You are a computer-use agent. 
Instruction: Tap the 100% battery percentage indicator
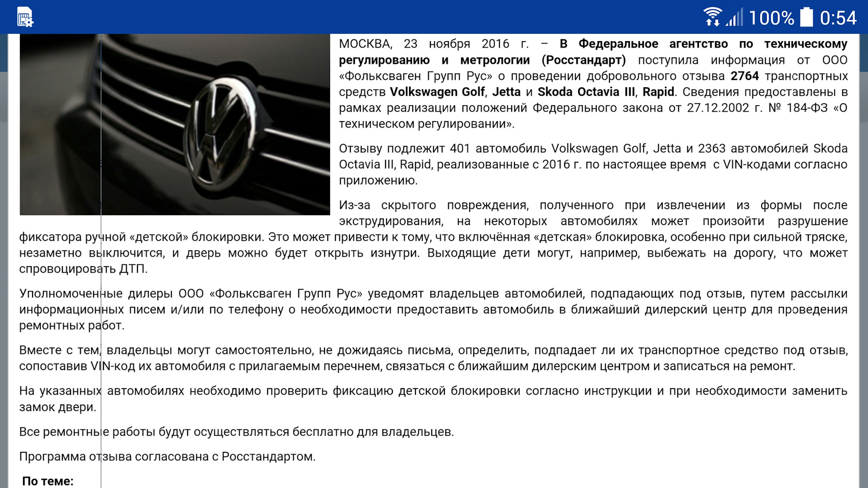coord(771,18)
